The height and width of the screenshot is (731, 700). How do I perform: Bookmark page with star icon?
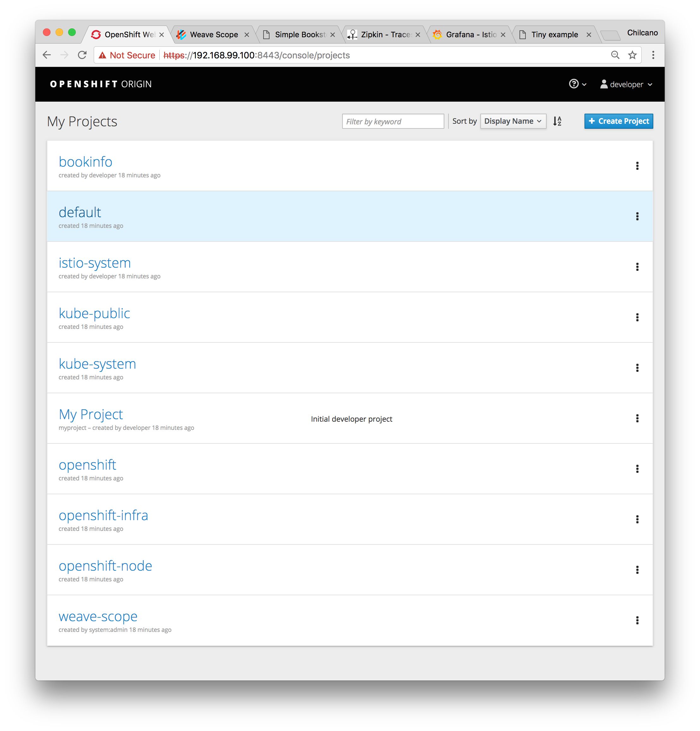(x=632, y=55)
